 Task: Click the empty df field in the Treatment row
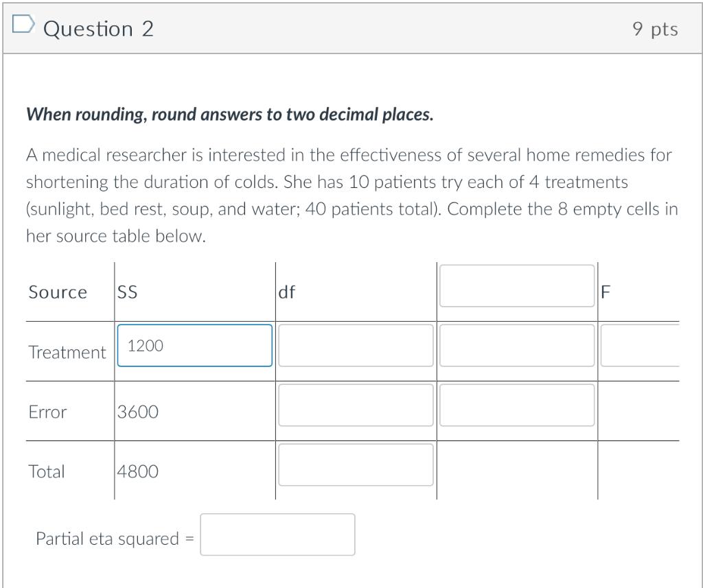356,346
